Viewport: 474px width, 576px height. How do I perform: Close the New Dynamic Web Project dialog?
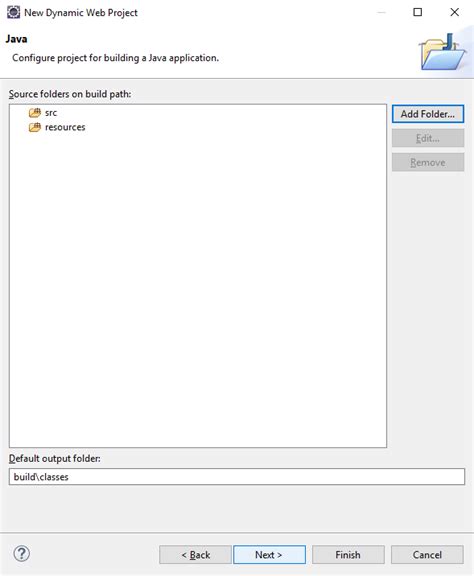coord(455,12)
